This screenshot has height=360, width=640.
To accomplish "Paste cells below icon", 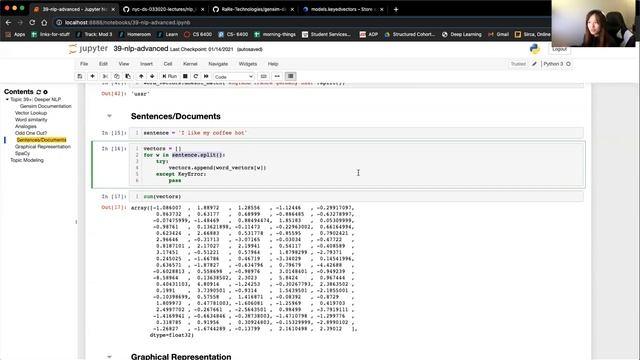I will 128,76.
